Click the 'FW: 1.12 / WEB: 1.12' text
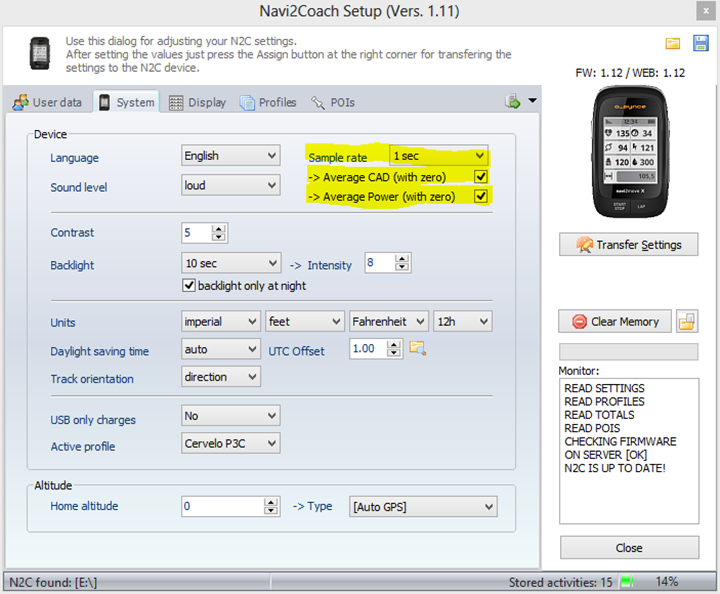 [x=630, y=73]
